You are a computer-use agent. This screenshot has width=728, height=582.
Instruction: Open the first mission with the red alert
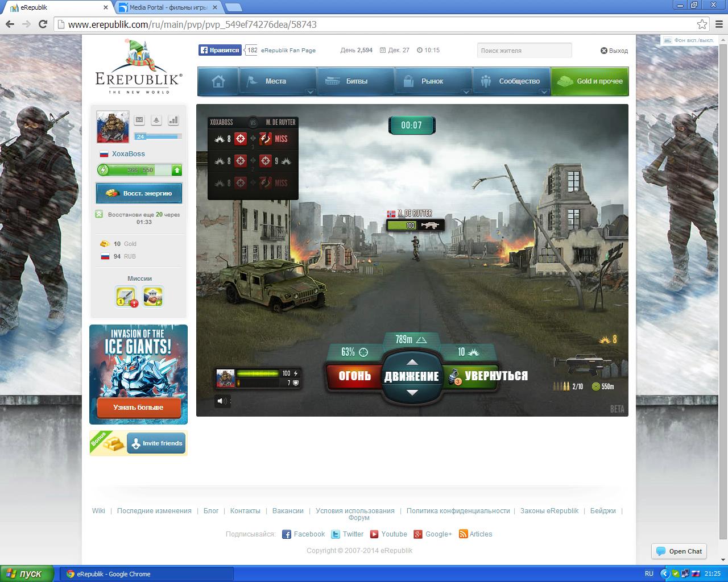(x=126, y=297)
